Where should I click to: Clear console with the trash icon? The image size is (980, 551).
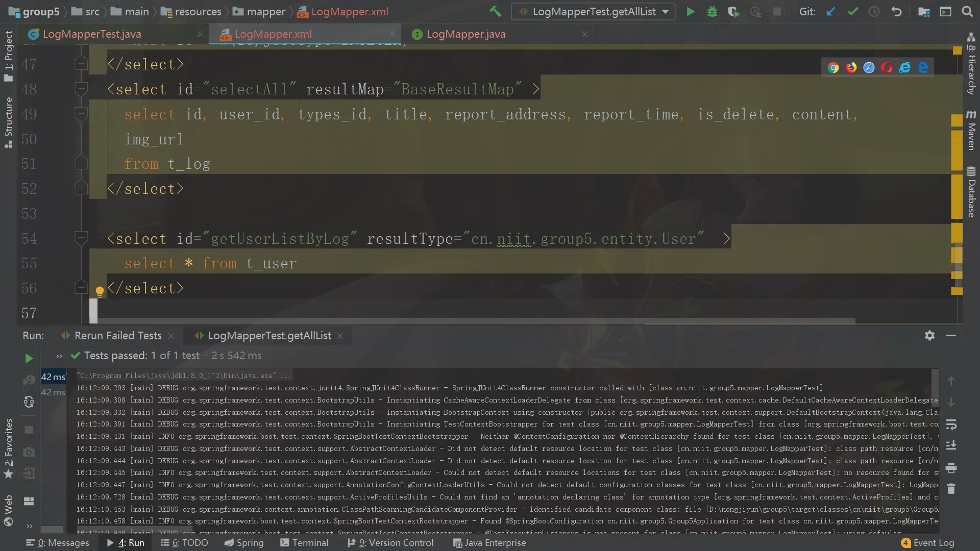click(x=951, y=489)
